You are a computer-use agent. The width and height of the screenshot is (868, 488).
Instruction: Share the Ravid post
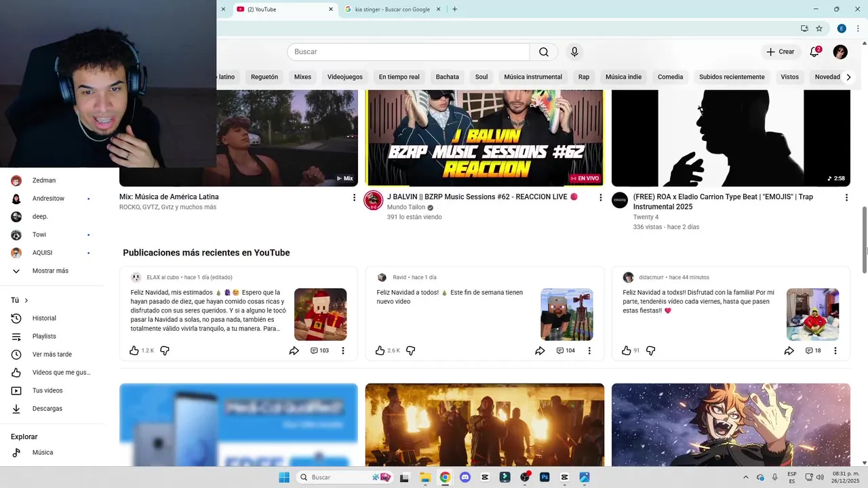540,350
